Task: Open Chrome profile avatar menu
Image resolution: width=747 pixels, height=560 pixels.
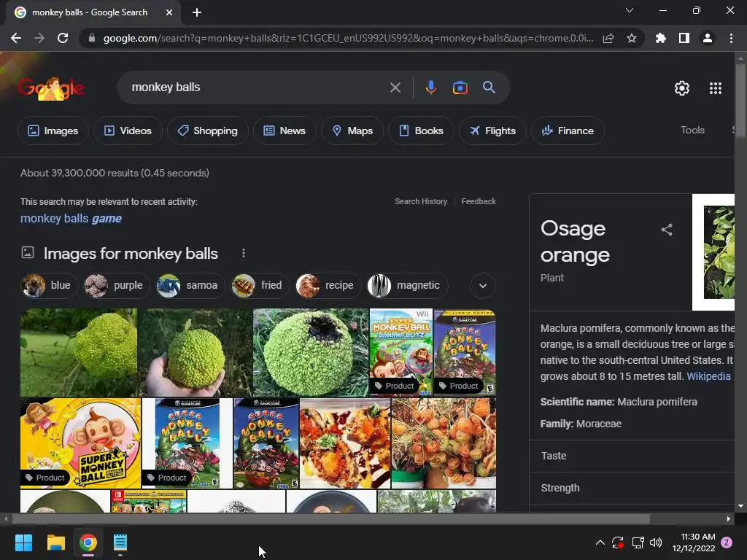Action: tap(708, 38)
